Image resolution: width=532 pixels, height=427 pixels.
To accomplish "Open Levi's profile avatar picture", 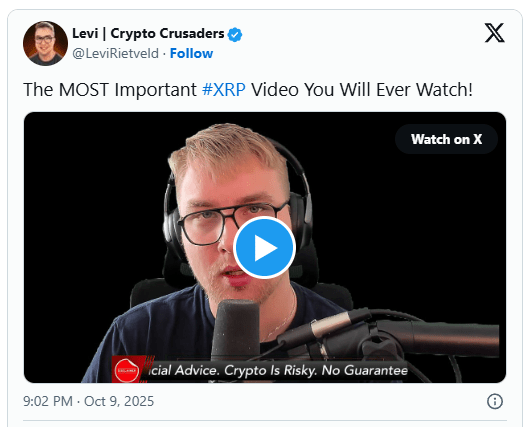I will (45, 43).
